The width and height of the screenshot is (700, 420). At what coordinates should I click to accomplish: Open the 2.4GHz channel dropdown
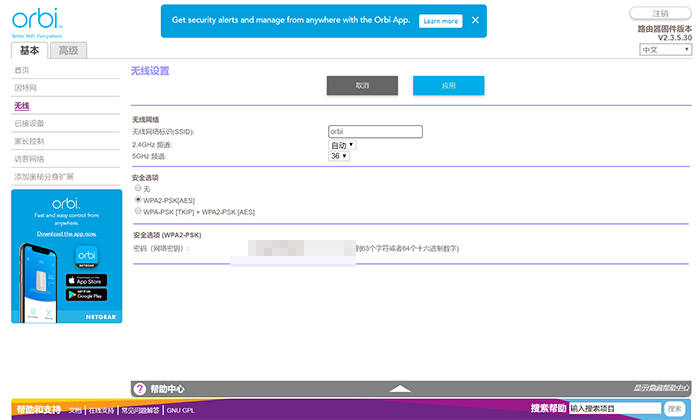coord(342,145)
